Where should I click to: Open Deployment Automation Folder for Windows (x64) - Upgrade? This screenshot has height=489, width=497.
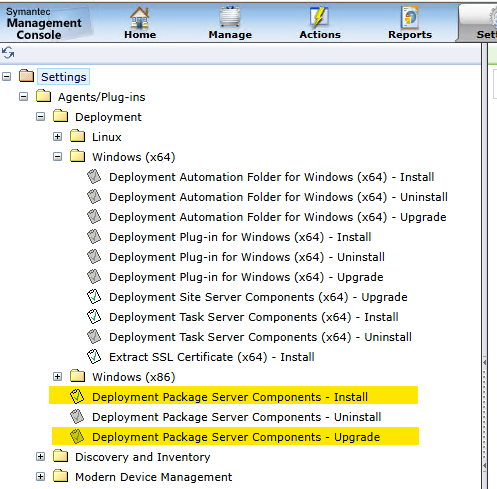tap(278, 217)
